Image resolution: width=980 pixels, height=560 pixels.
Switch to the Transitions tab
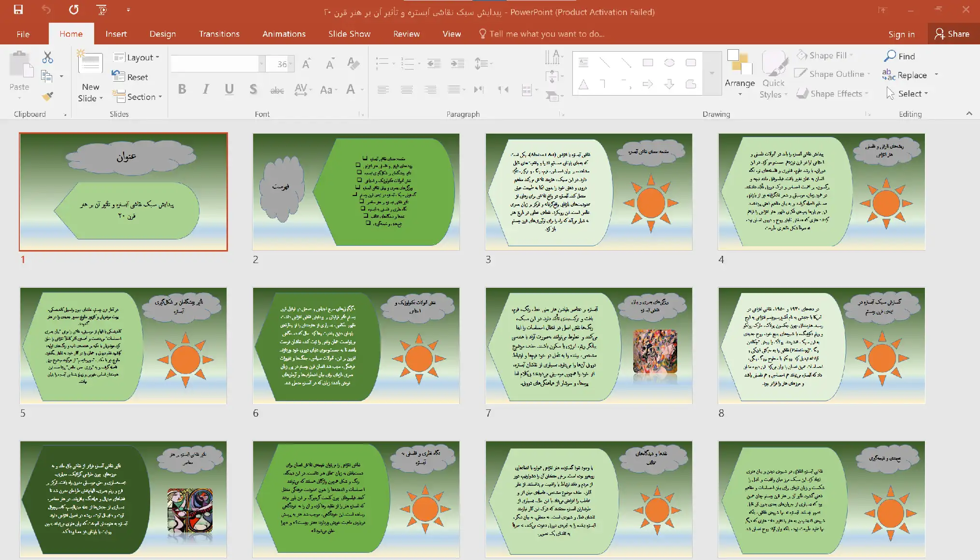pyautogui.click(x=219, y=34)
